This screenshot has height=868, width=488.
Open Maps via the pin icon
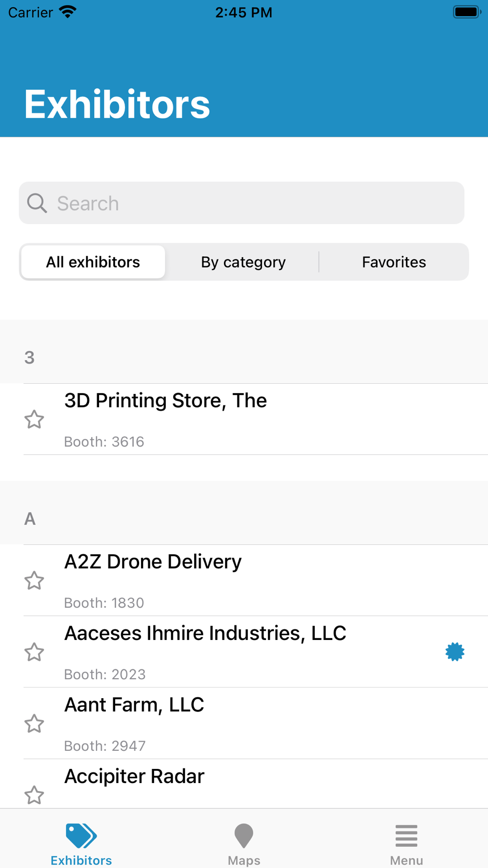coord(244,836)
